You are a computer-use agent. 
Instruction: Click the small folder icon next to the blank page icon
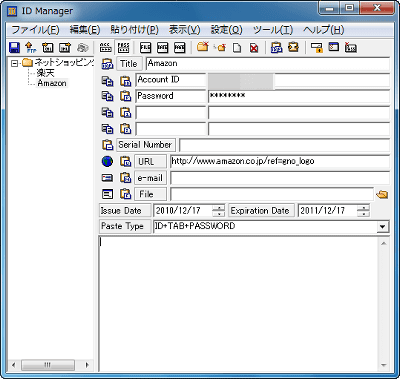pos(220,48)
